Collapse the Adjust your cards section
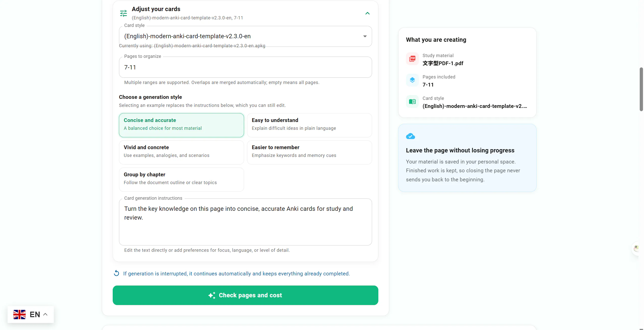The image size is (644, 330). click(368, 13)
